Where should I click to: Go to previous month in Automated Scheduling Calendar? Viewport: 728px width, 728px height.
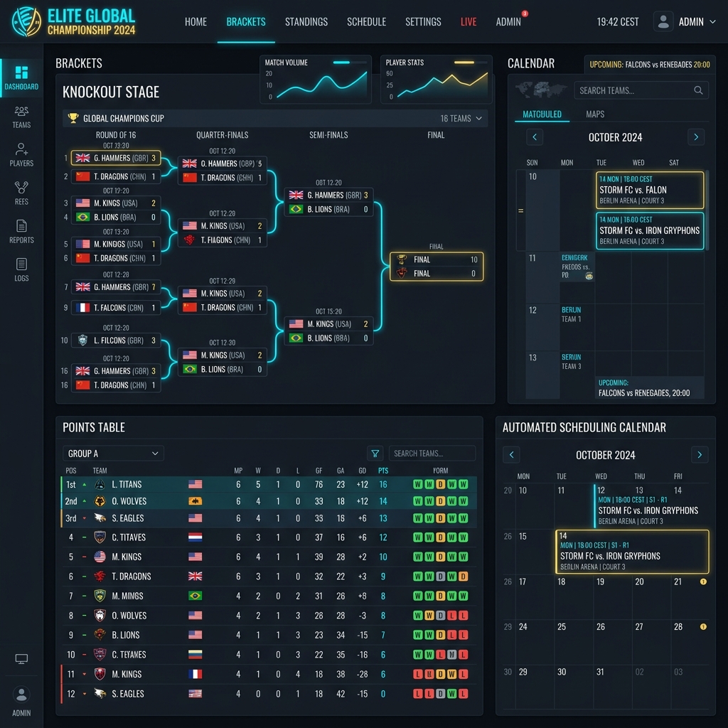coord(511,454)
